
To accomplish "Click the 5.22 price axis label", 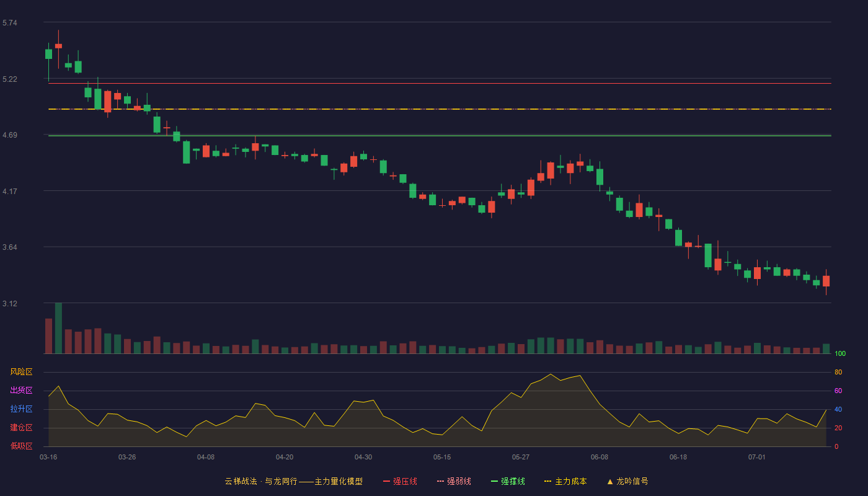I will click(10, 79).
